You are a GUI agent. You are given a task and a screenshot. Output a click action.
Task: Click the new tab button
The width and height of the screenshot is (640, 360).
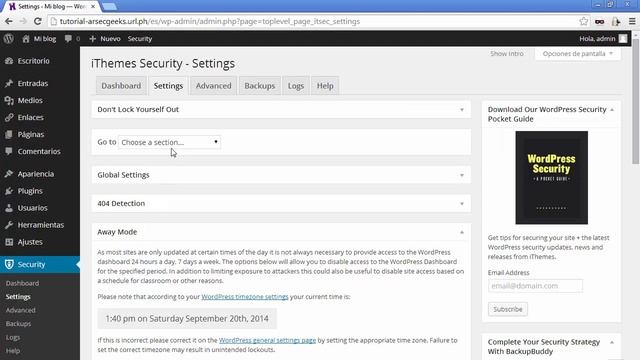pyautogui.click(x=109, y=7)
